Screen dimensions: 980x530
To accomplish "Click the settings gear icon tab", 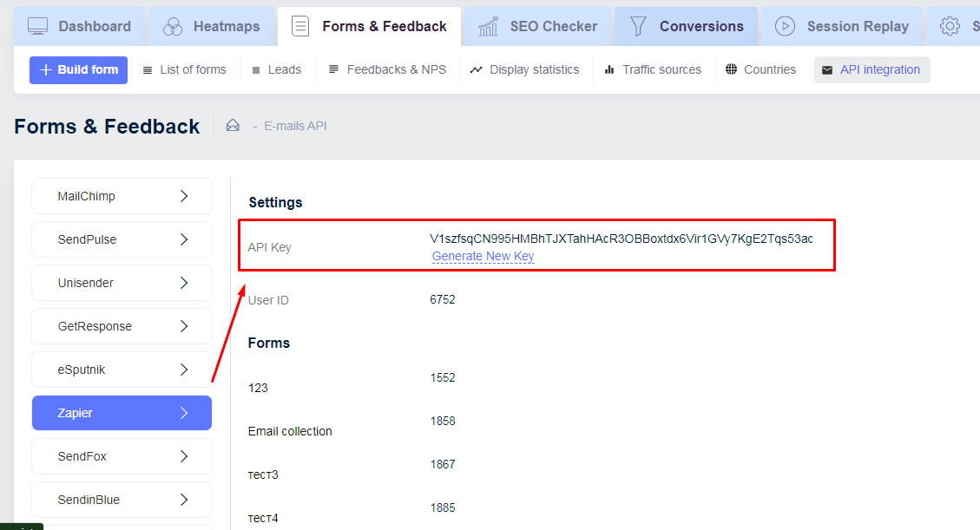I will [950, 26].
